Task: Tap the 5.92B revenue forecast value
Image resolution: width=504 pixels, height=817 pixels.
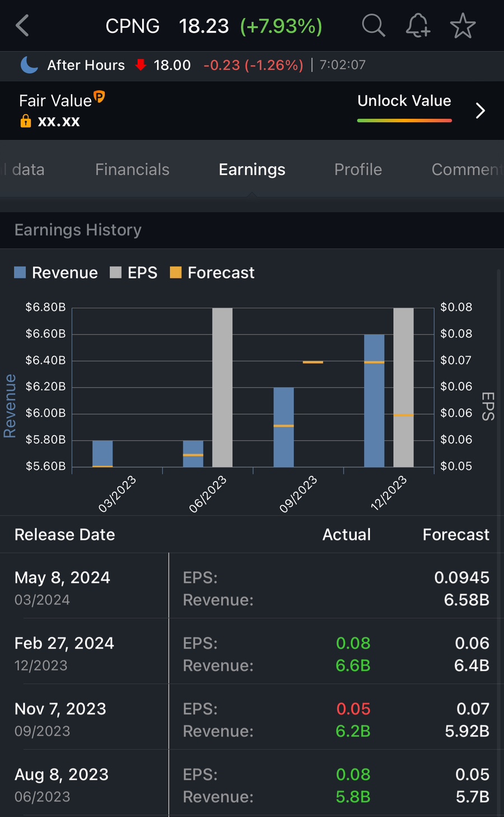Action: click(x=467, y=731)
